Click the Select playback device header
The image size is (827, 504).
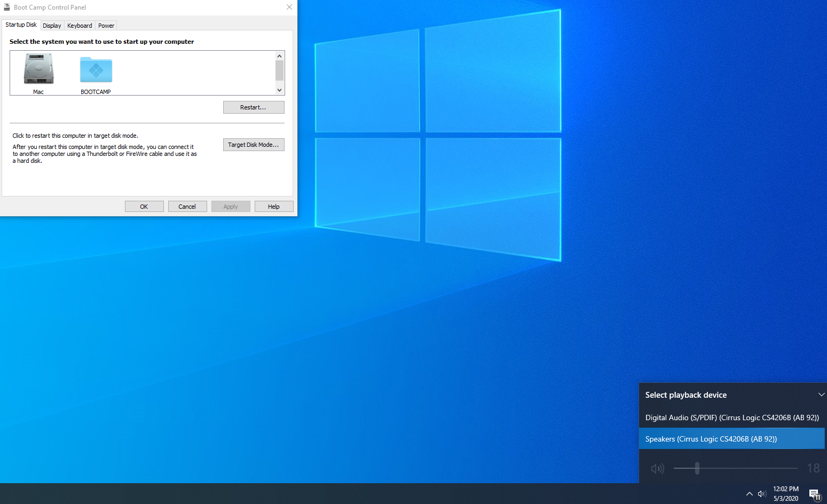tap(686, 395)
